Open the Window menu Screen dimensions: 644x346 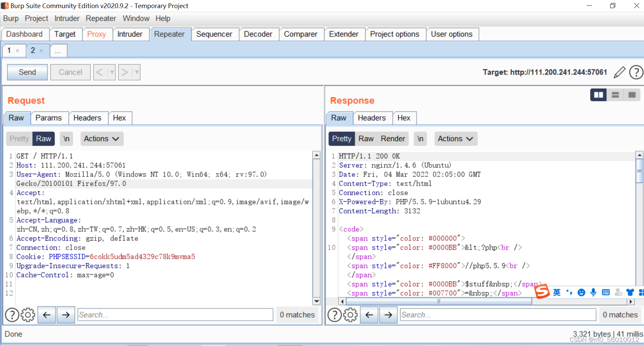pyautogui.click(x=136, y=19)
